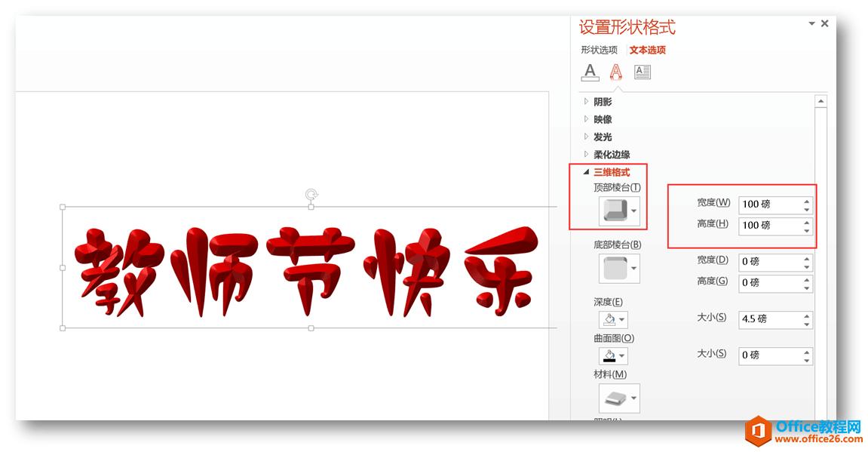Increase 大小 value from 4.5 磅 with stepper
The image size is (868, 452).
807,315
